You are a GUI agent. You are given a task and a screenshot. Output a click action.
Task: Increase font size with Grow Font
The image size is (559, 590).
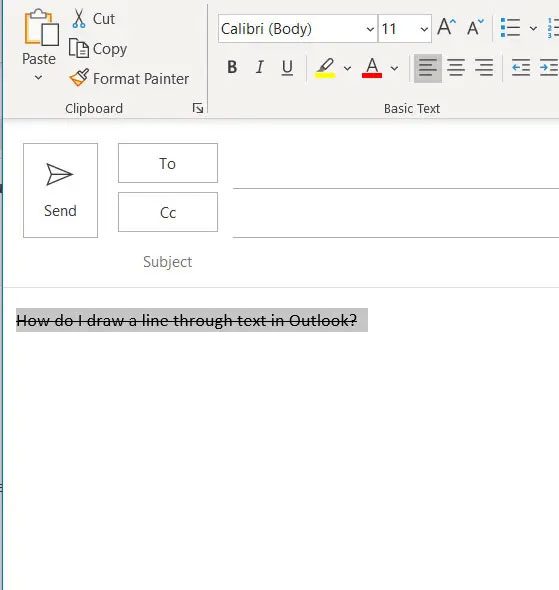point(447,27)
